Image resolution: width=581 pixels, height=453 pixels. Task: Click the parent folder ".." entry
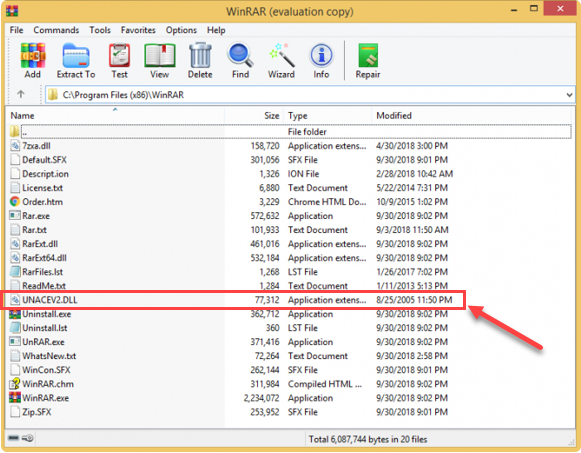coord(24,132)
